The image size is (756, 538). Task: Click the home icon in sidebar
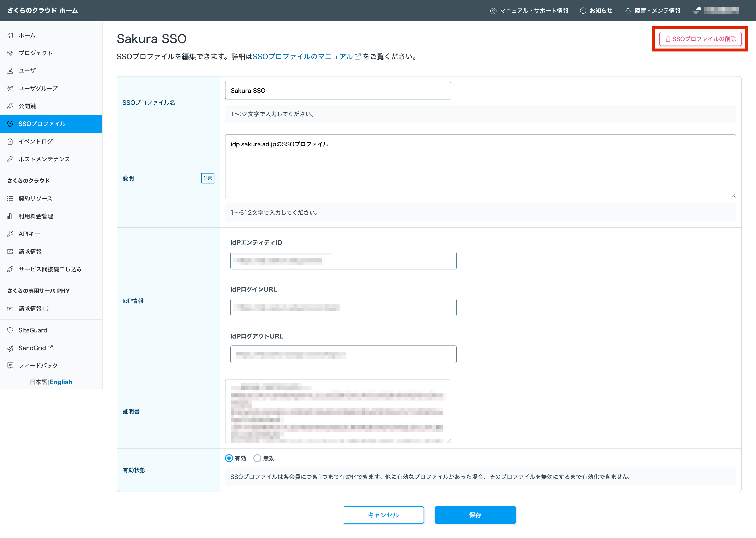[10, 35]
